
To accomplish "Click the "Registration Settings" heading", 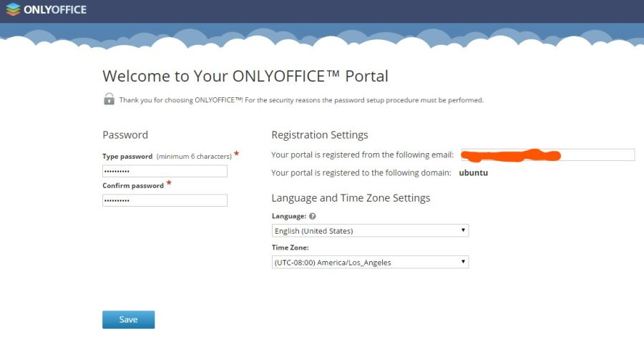I will pos(320,135).
